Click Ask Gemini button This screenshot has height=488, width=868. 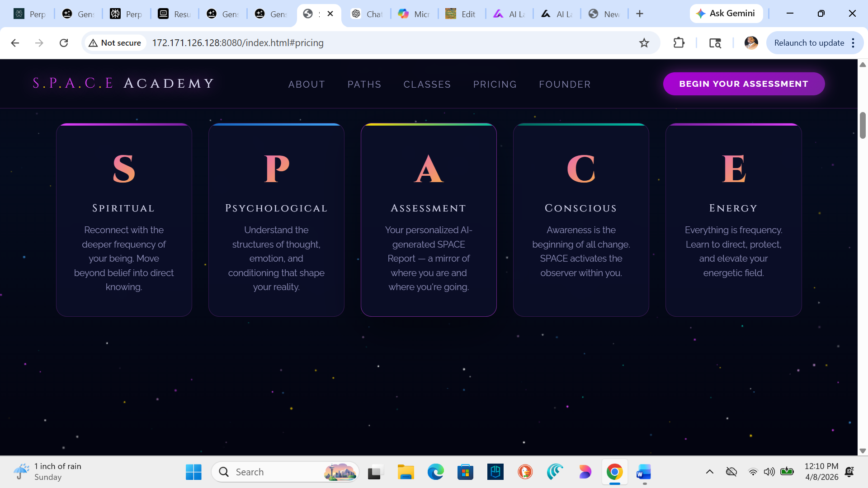tap(726, 14)
